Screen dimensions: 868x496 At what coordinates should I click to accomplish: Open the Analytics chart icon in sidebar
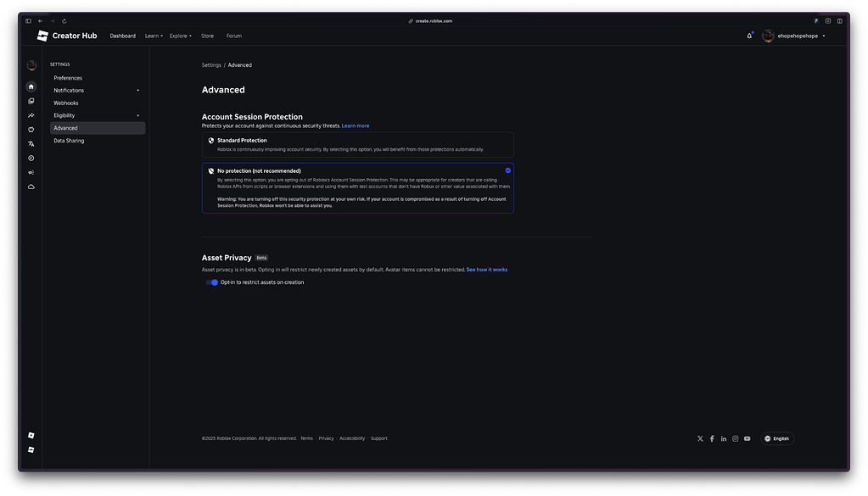31,115
